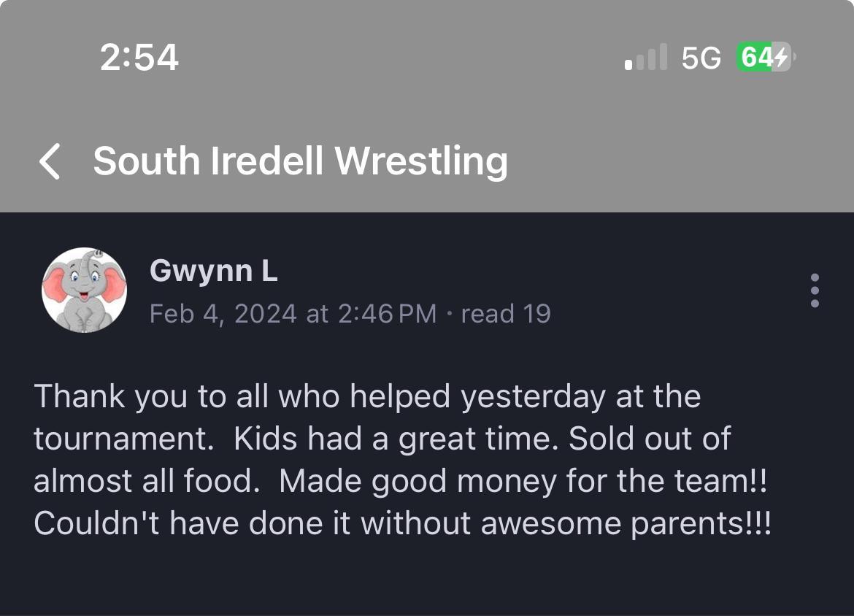Tap the elephant profile avatar

84,290
